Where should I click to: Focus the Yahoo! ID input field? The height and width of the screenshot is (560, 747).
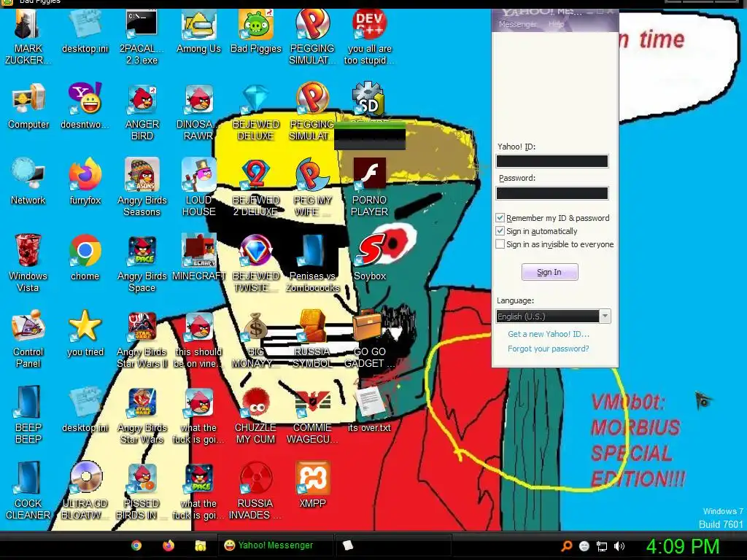pos(552,161)
